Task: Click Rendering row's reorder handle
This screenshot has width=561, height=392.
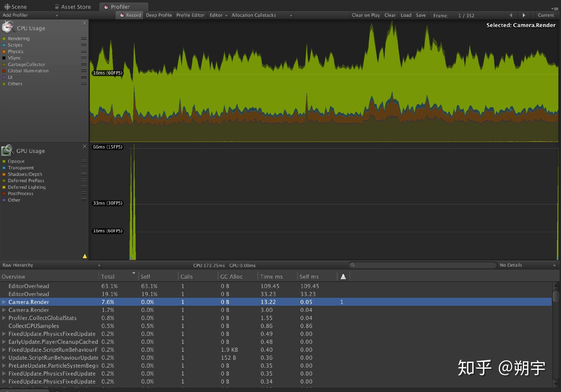Action: point(84,39)
